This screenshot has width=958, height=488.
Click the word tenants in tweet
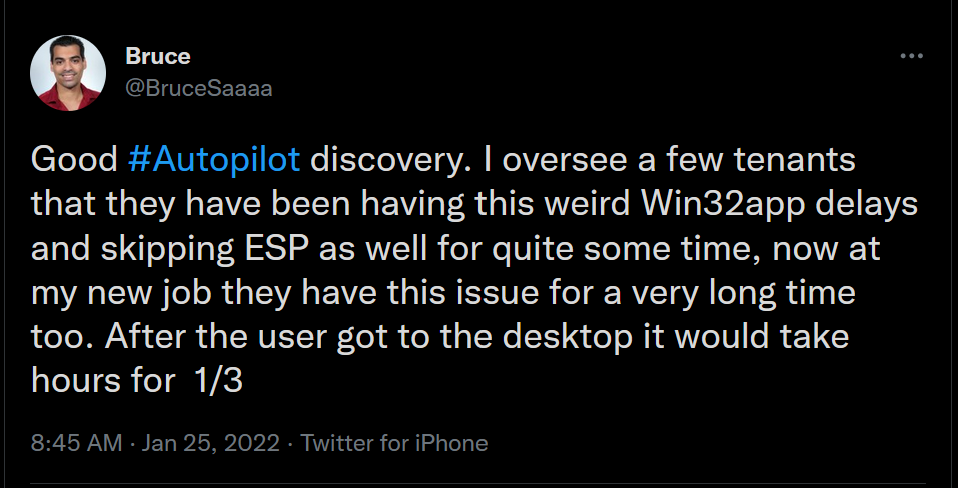coord(794,160)
